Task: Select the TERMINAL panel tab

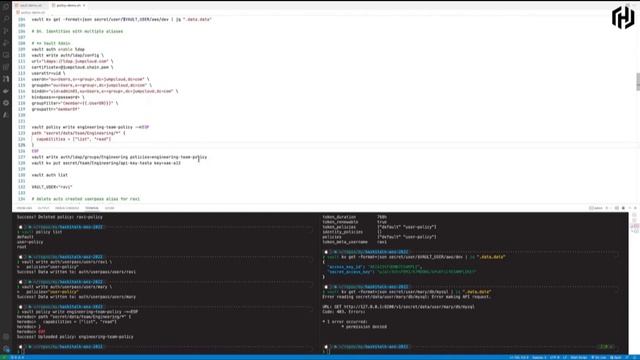Action: pyautogui.click(x=92, y=208)
